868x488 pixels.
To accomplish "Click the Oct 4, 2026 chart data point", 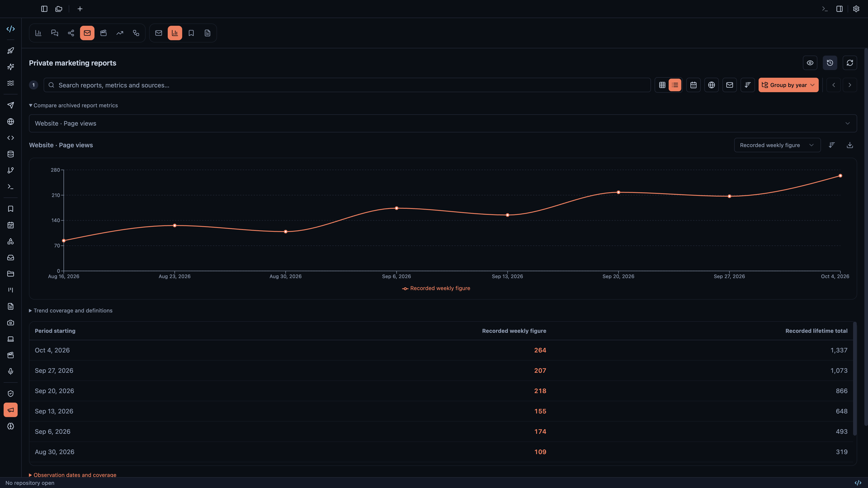I will click(x=840, y=176).
